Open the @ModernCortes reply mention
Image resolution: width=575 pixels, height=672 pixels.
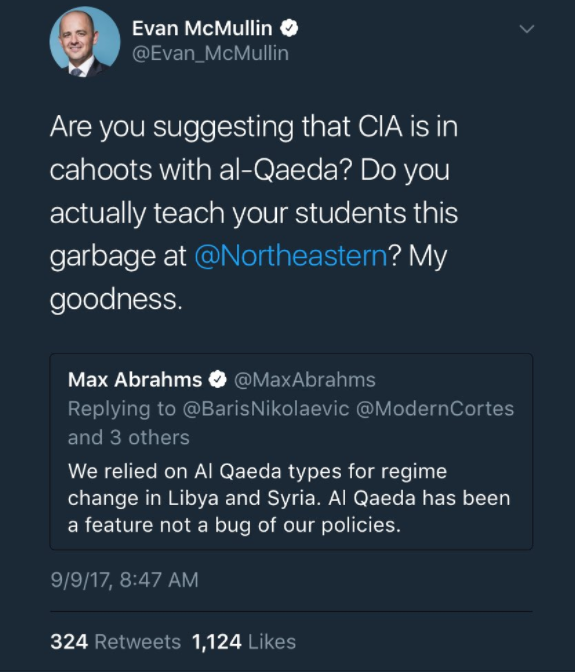435,408
